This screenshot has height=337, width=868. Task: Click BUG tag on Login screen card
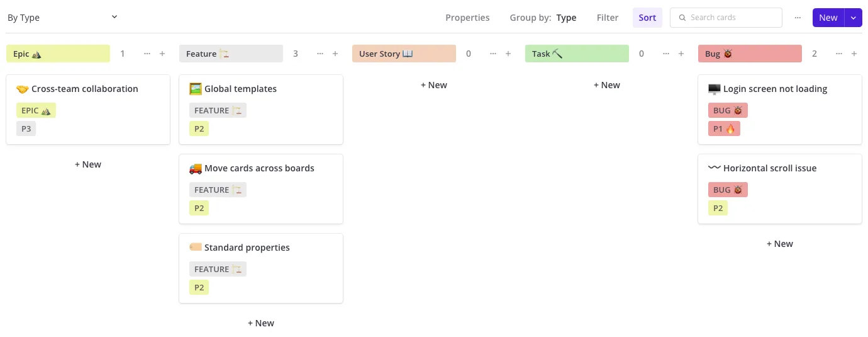[x=728, y=110]
